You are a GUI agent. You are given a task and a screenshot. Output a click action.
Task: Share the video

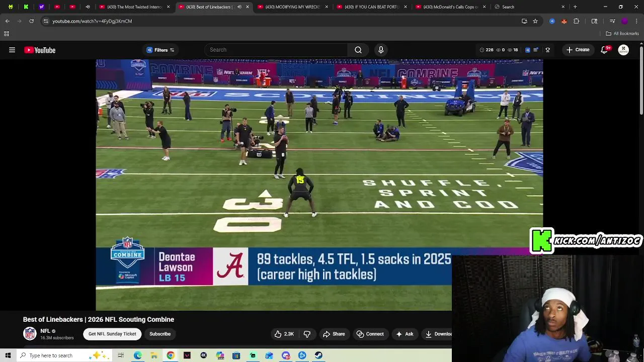coord(334,334)
